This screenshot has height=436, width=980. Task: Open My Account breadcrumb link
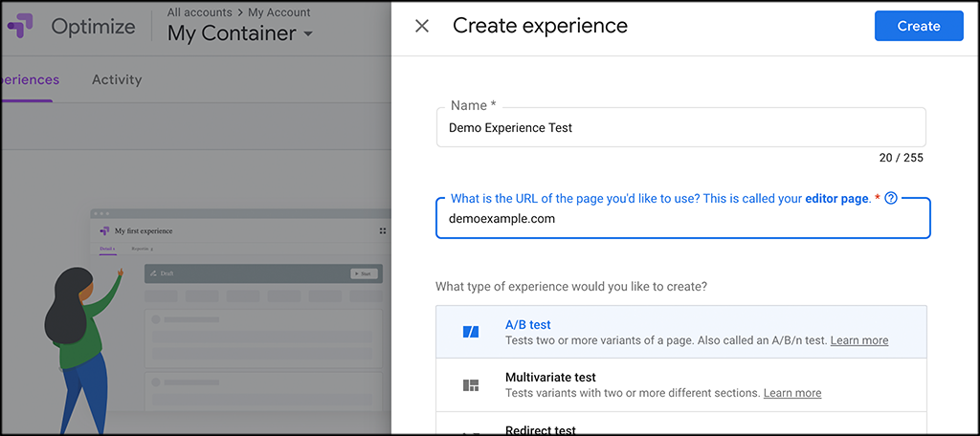point(278,12)
